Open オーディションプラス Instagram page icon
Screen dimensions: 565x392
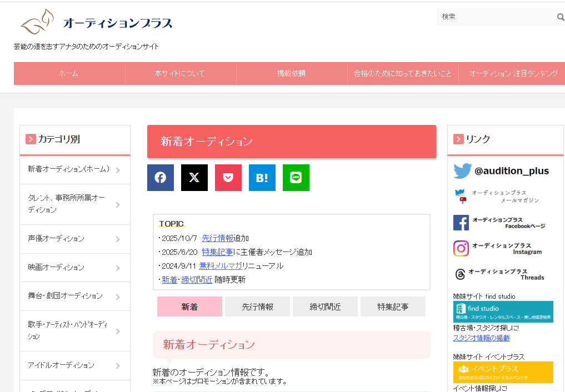(x=461, y=248)
